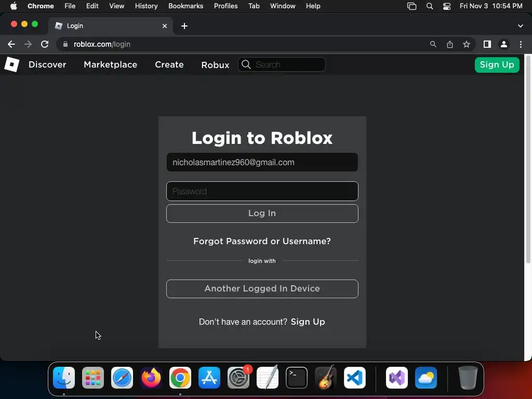Launch Safari from the dock
Viewport: 532px width, 399px height.
click(122, 378)
